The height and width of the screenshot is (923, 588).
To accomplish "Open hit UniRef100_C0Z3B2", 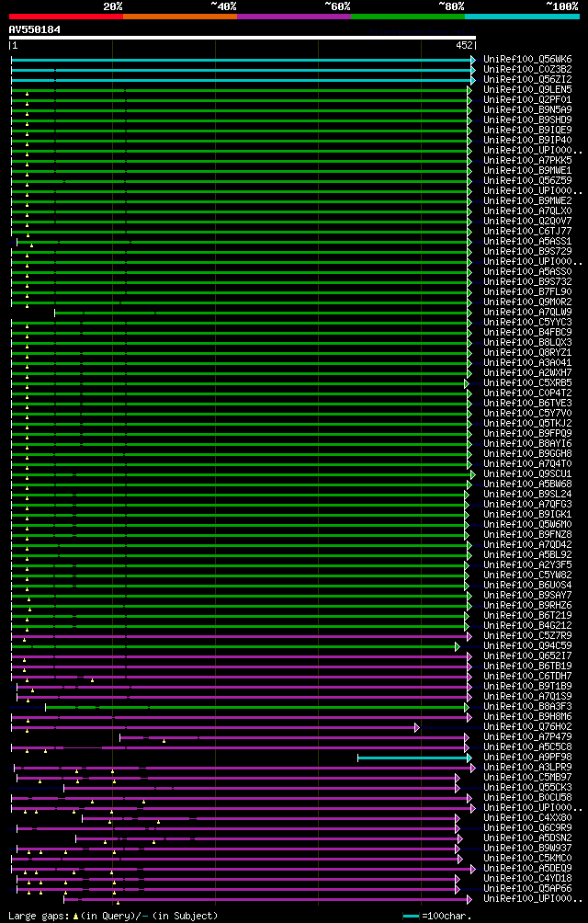I will pyautogui.click(x=527, y=70).
